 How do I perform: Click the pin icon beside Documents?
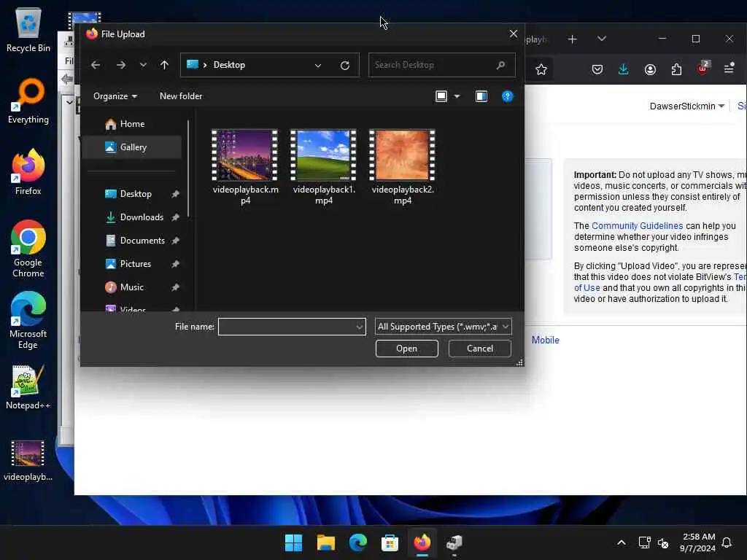[175, 241]
